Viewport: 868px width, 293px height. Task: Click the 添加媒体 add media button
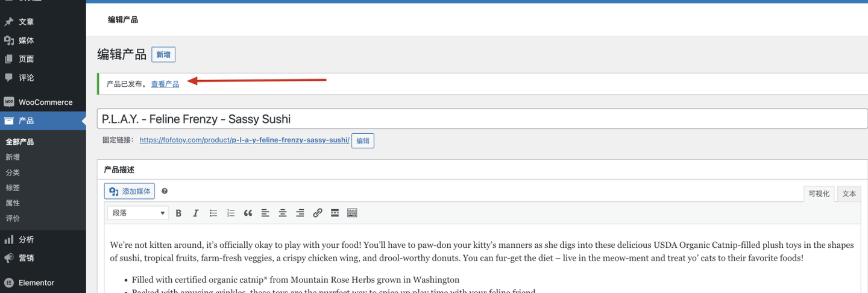pyautogui.click(x=130, y=191)
